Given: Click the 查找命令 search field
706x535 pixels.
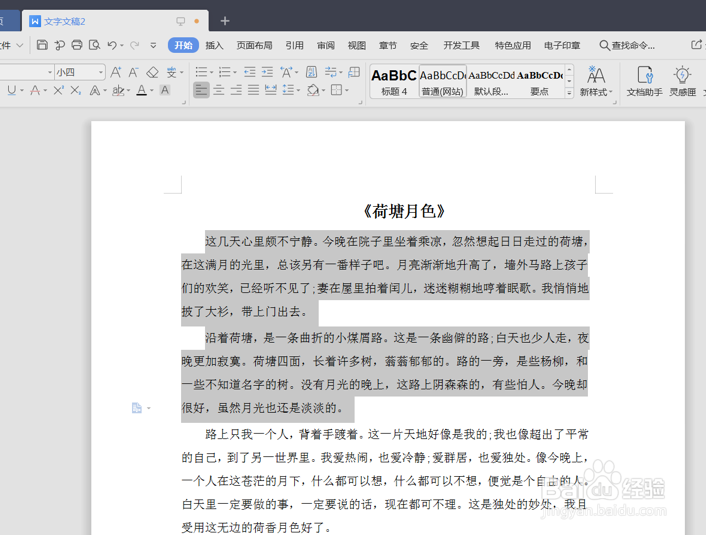Looking at the screenshot, I should 627,45.
